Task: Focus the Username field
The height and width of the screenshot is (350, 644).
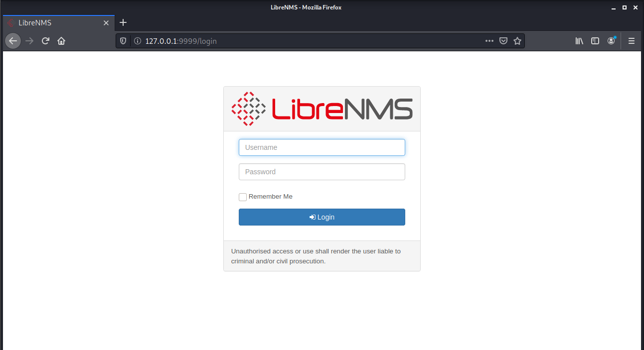Action: click(x=322, y=147)
